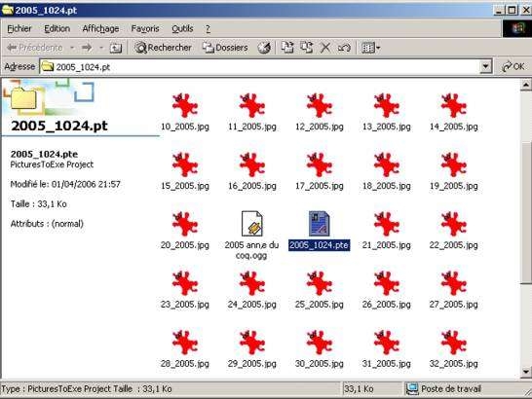Open the Rechercher search tool
The width and height of the screenshot is (532, 399).
pyautogui.click(x=164, y=48)
